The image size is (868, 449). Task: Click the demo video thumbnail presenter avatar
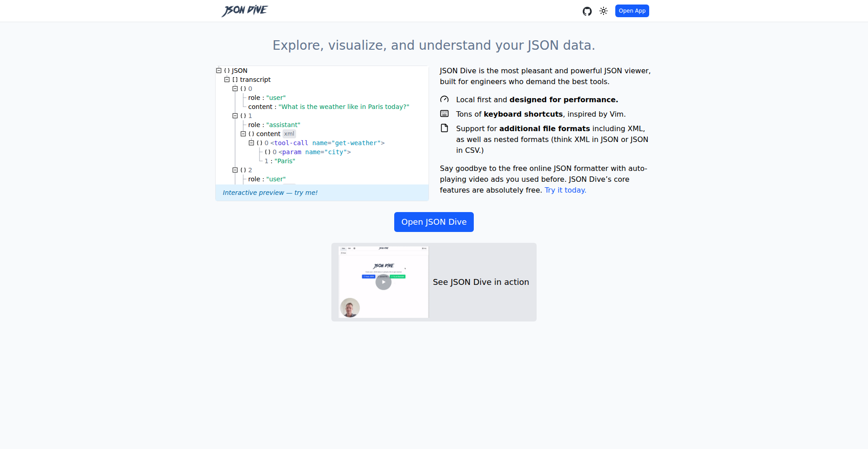click(349, 308)
